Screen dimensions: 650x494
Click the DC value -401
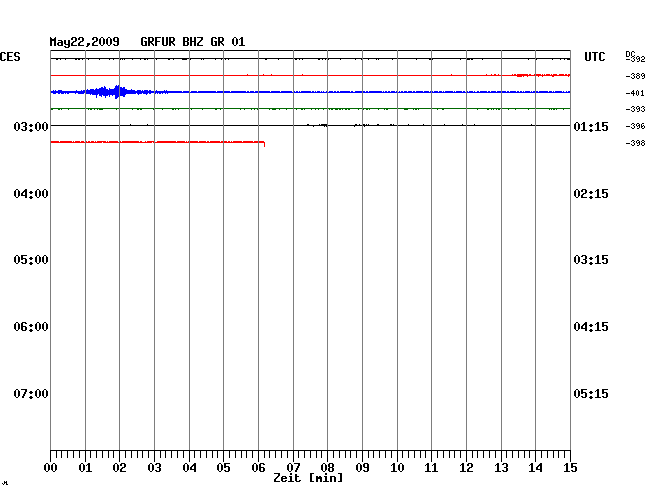[635, 93]
